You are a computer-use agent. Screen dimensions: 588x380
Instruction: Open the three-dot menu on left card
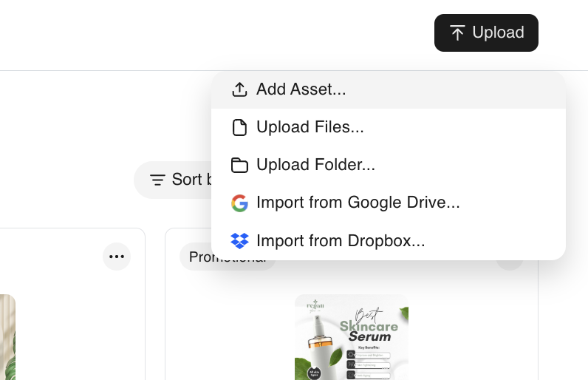point(117,257)
